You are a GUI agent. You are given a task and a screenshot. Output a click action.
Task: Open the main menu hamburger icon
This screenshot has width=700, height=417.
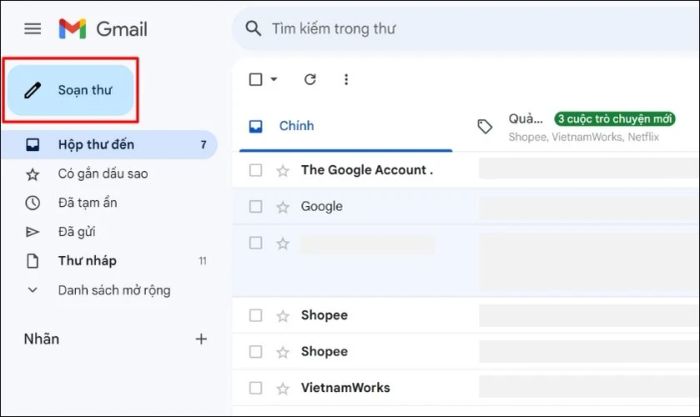(x=33, y=29)
